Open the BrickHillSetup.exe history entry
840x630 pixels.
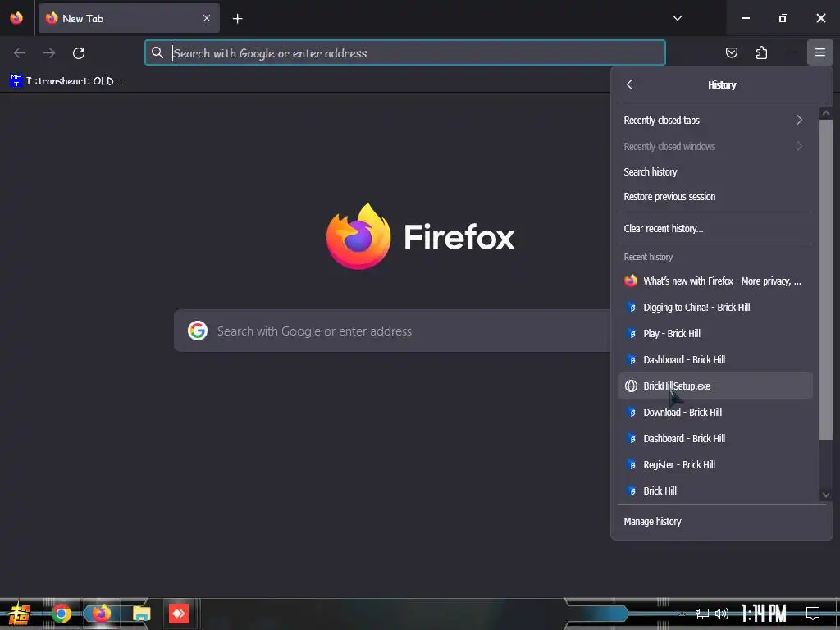(714, 386)
